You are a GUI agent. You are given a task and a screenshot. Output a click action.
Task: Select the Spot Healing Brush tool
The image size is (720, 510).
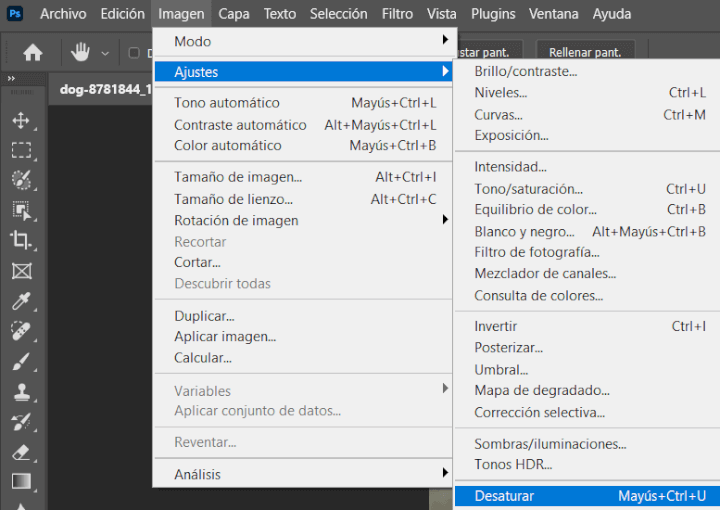[21, 331]
